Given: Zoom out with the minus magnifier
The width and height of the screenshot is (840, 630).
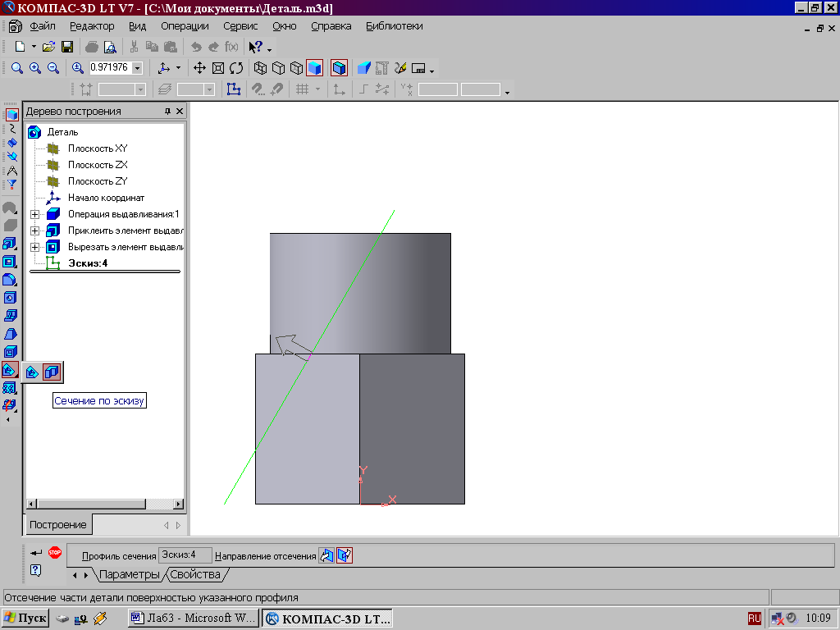Looking at the screenshot, I should coord(53,68).
